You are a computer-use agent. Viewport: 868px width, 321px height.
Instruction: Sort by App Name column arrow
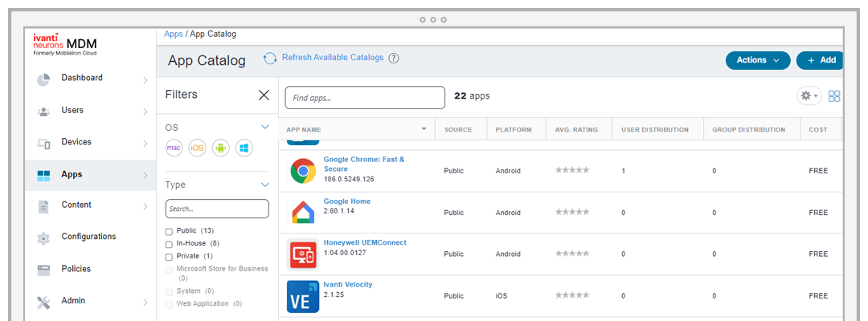click(424, 129)
